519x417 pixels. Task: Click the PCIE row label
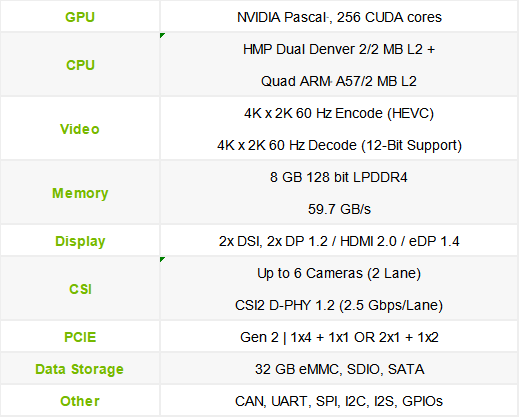pyautogui.click(x=80, y=337)
